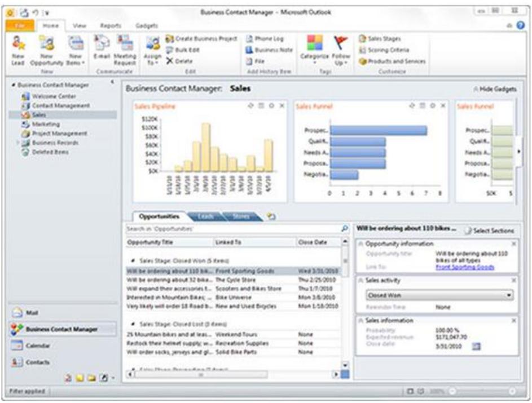This screenshot has width=532, height=403.
Task: Click the search magnifier icon
Action: [x=345, y=229]
